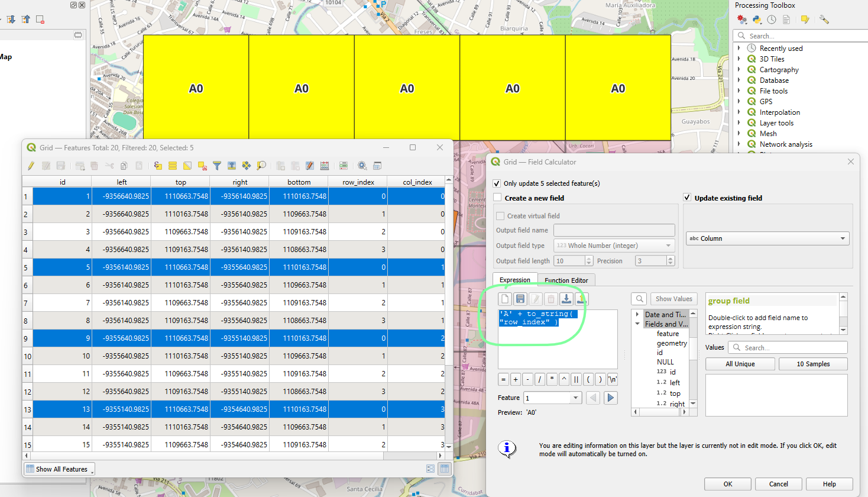Click attribute table vertical scrollbar
The image size is (868, 497).
pyautogui.click(x=449, y=314)
